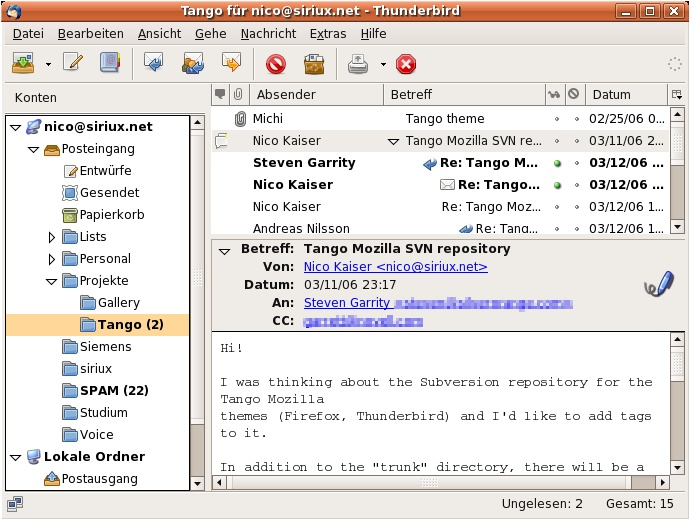Stop loading with red X icon
The width and height of the screenshot is (690, 520).
tap(406, 64)
